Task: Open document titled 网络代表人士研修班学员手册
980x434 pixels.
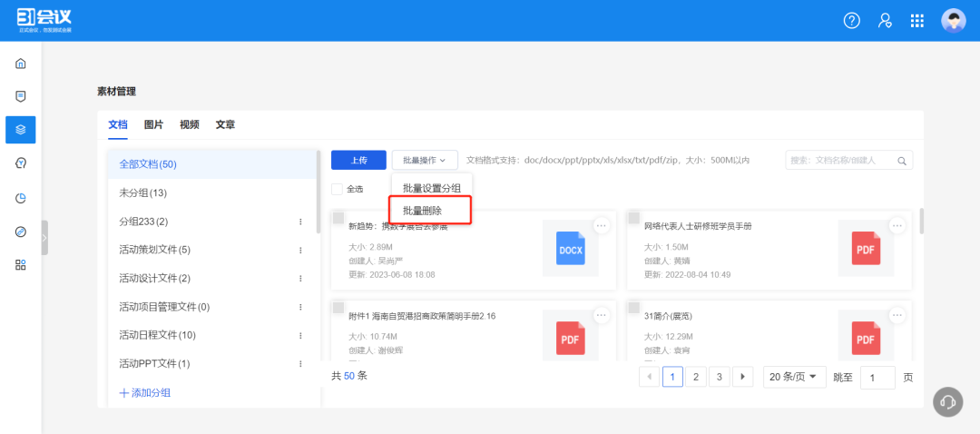Action: click(x=698, y=226)
